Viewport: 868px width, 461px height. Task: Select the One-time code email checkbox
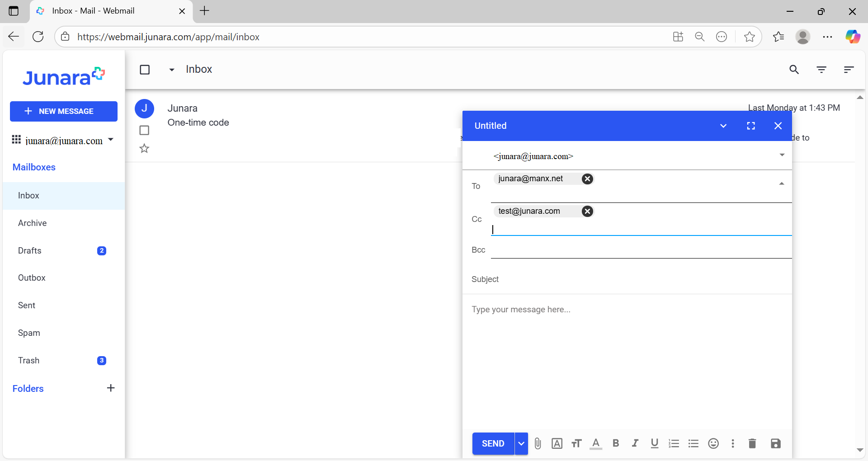pos(144,130)
